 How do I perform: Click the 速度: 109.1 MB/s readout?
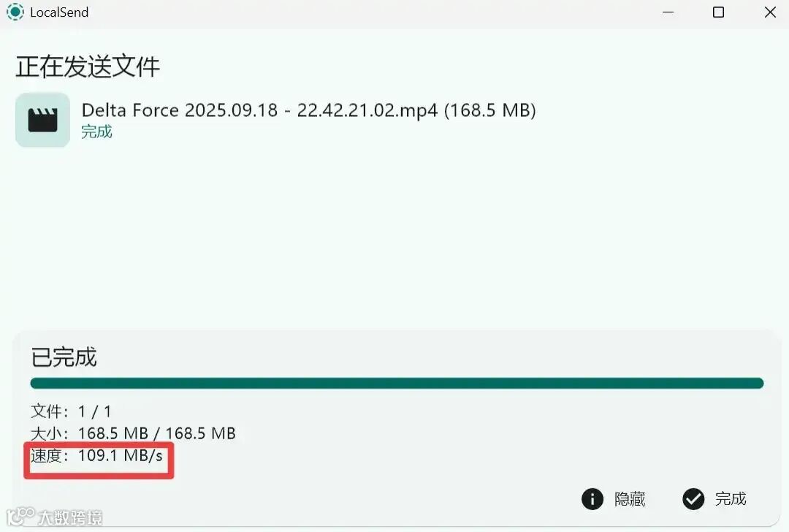96,455
